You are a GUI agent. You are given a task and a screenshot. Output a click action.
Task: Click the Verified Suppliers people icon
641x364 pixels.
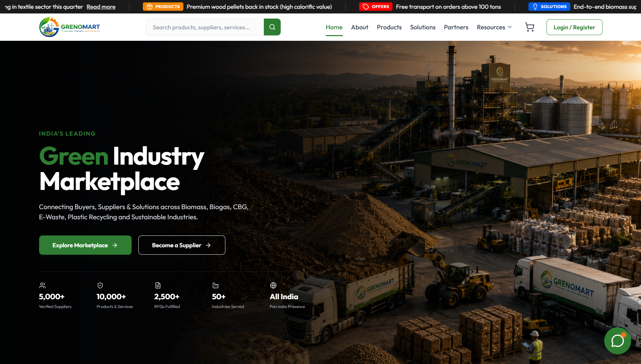click(x=42, y=285)
